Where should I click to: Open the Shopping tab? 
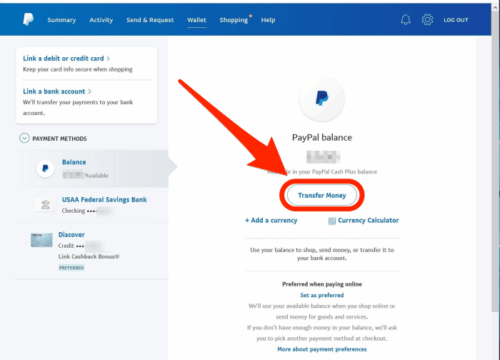pos(234,20)
